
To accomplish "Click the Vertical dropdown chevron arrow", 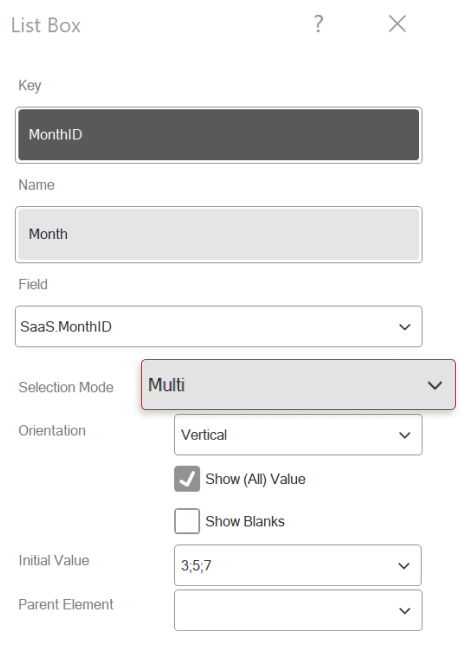I will click(x=405, y=435).
